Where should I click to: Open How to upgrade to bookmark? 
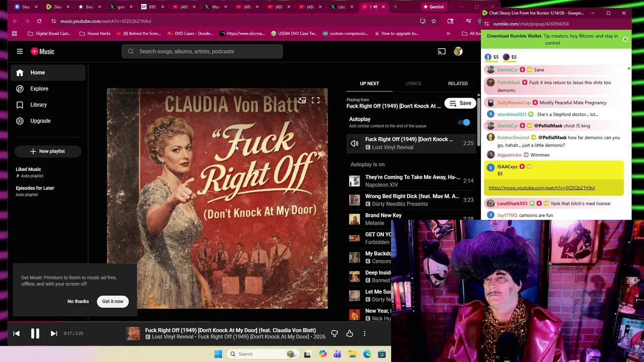tap(396, 34)
